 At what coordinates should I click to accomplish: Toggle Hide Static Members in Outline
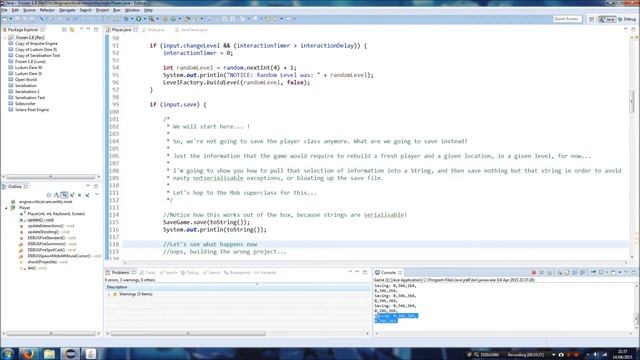pos(72,195)
